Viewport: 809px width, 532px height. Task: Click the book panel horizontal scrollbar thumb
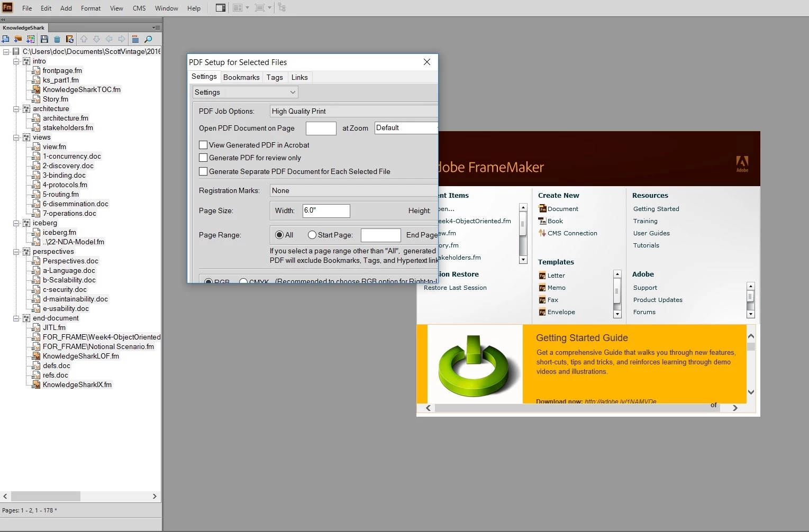pyautogui.click(x=46, y=496)
